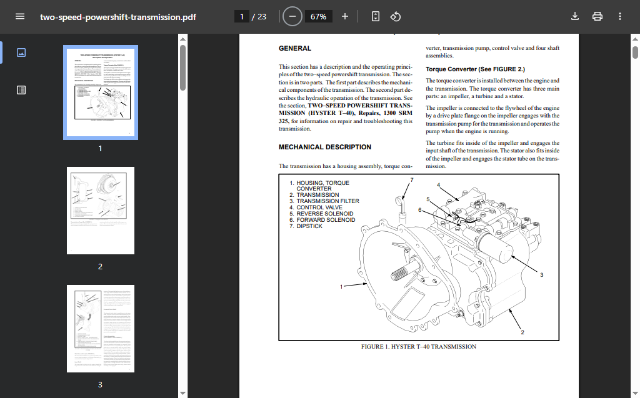The width and height of the screenshot is (640, 398).
Task: Click the fit to page icon
Action: point(375,17)
